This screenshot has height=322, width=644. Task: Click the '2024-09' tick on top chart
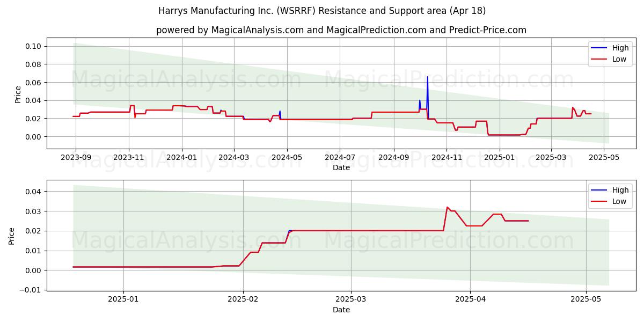tap(393, 157)
